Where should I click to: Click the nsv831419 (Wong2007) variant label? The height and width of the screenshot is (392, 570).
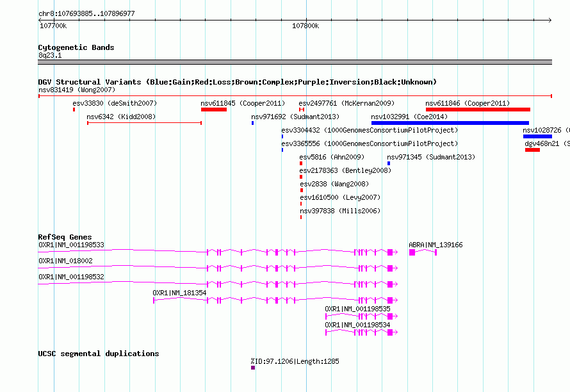[x=77, y=90]
